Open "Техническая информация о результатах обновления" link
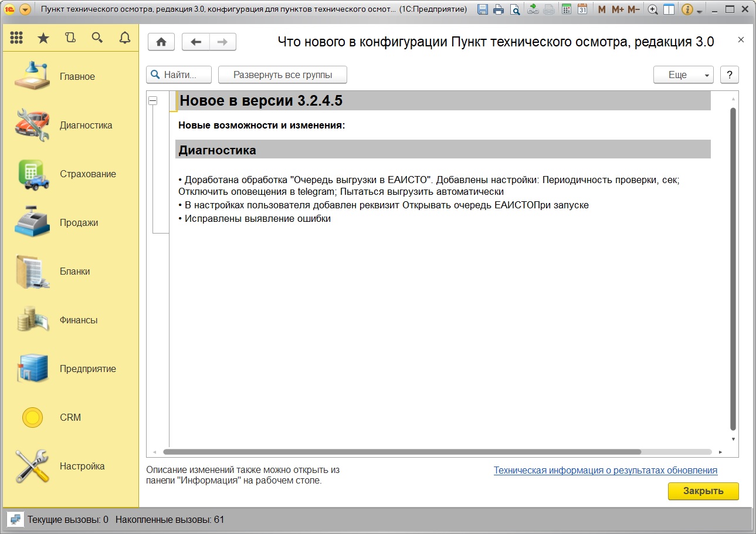Image resolution: width=756 pixels, height=534 pixels. (x=605, y=470)
